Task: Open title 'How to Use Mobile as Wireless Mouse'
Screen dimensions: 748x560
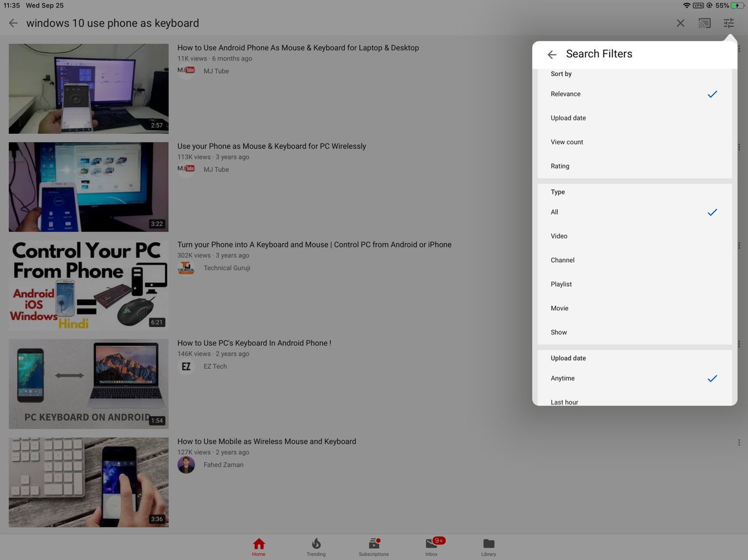Action: (x=267, y=442)
